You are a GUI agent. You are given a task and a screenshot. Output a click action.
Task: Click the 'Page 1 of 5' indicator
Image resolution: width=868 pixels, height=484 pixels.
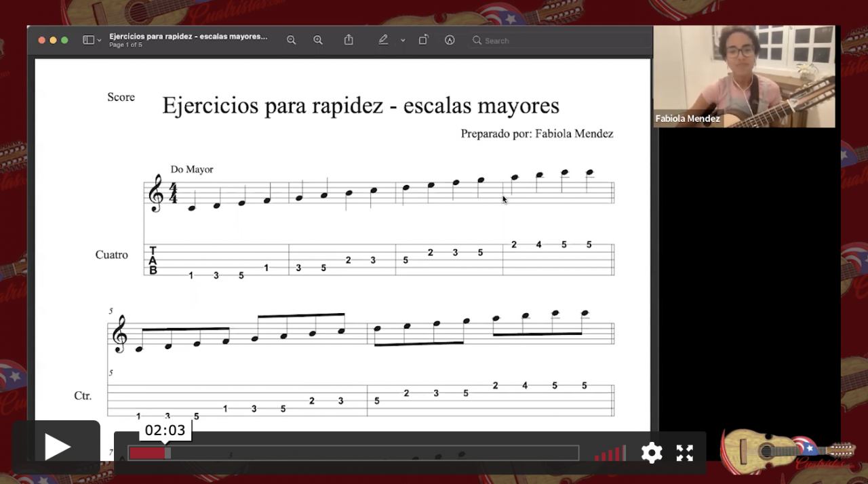coord(125,45)
